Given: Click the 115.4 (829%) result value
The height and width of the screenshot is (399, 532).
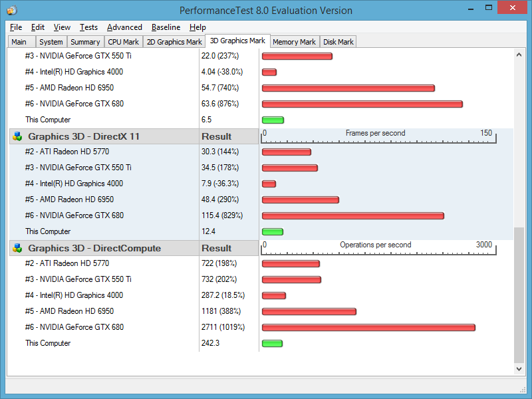Looking at the screenshot, I should (x=222, y=215).
